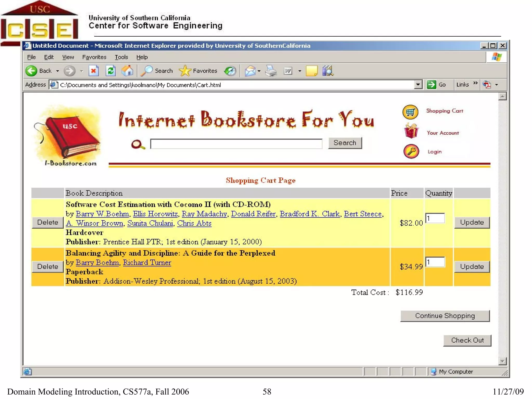Click the Stop loading icon
532x399 pixels.
tap(94, 71)
